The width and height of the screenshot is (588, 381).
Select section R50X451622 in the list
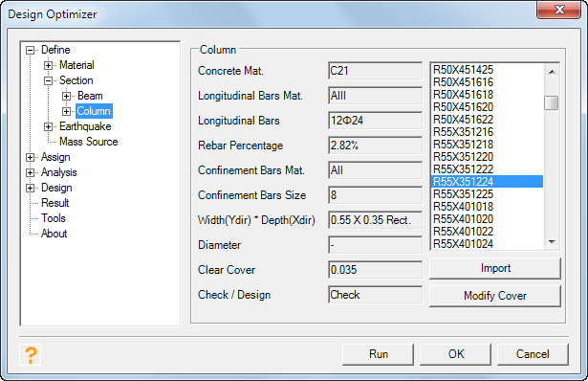pos(487,120)
